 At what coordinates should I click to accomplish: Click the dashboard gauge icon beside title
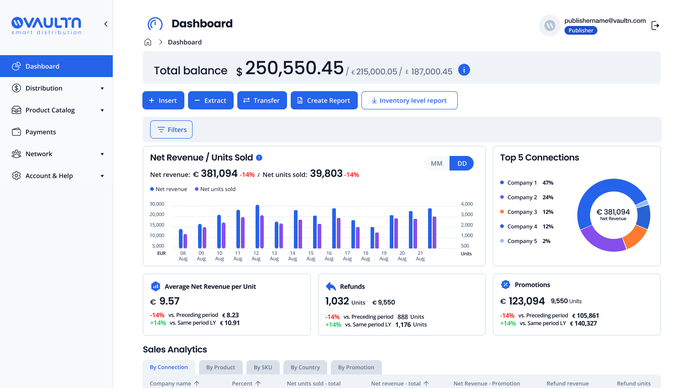click(x=155, y=24)
